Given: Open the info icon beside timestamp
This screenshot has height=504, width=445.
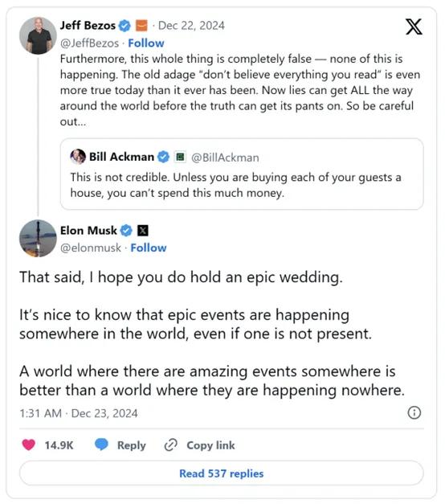Looking at the screenshot, I should point(414,412).
